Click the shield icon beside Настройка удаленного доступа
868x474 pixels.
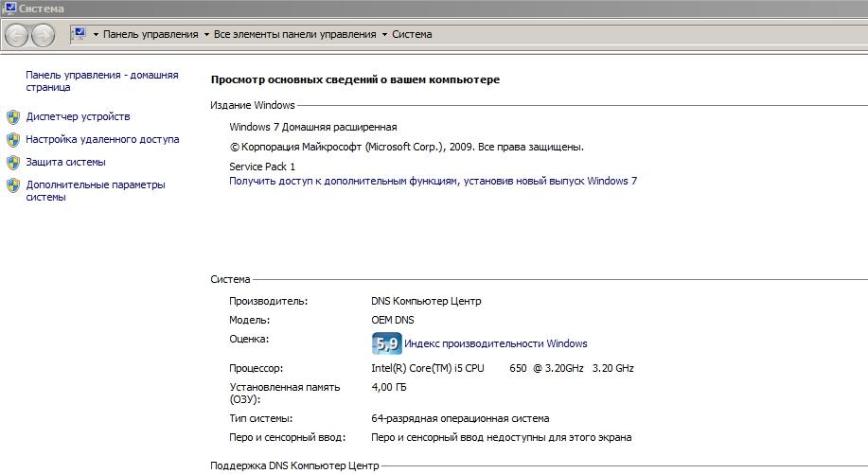(13, 140)
